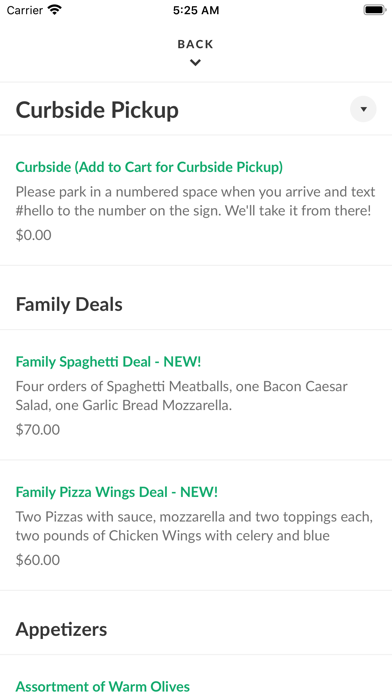The width and height of the screenshot is (392, 696).
Task: Open Family Pizza Wings Deal - NEW!
Action: [x=117, y=492]
